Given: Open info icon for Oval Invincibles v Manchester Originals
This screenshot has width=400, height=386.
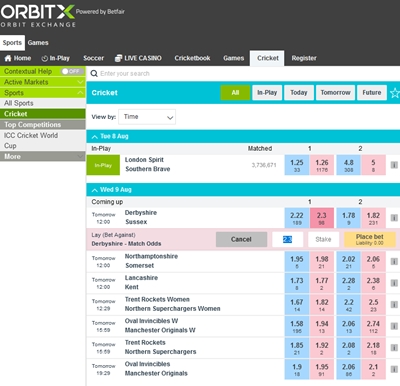Looking at the screenshot, I should tap(394, 369).
